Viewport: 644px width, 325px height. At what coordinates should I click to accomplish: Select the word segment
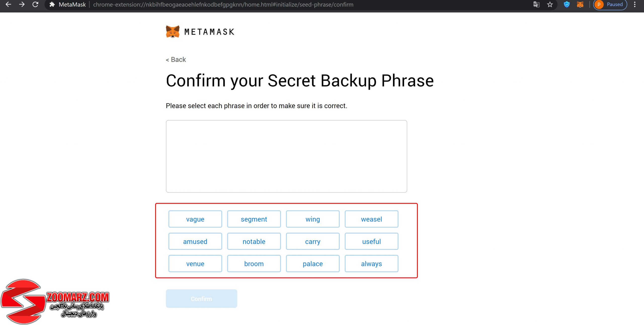254,219
